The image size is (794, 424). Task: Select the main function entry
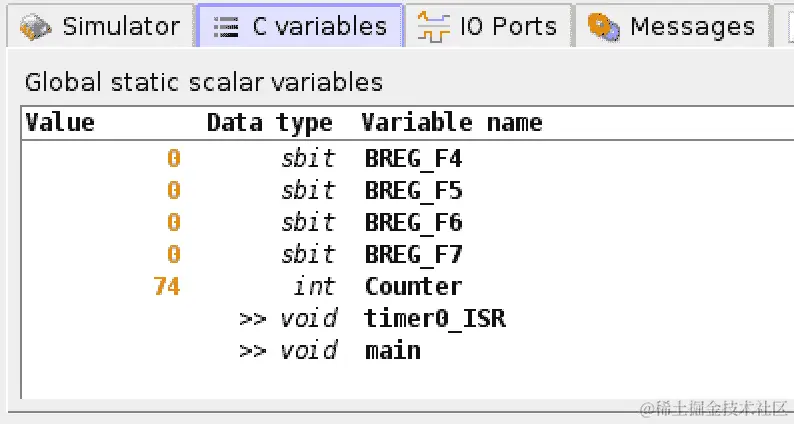click(392, 351)
